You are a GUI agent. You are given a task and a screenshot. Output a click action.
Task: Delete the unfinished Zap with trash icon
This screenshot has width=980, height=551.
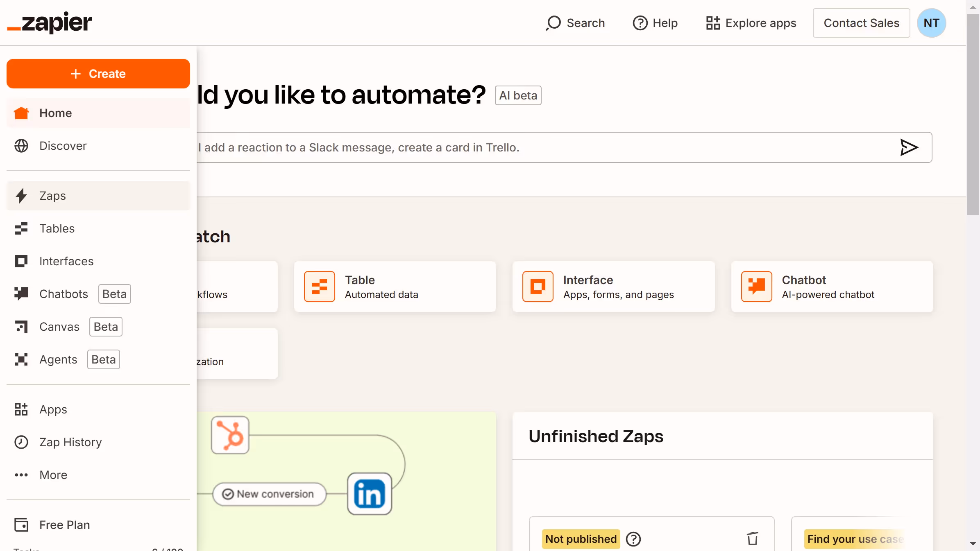point(752,539)
